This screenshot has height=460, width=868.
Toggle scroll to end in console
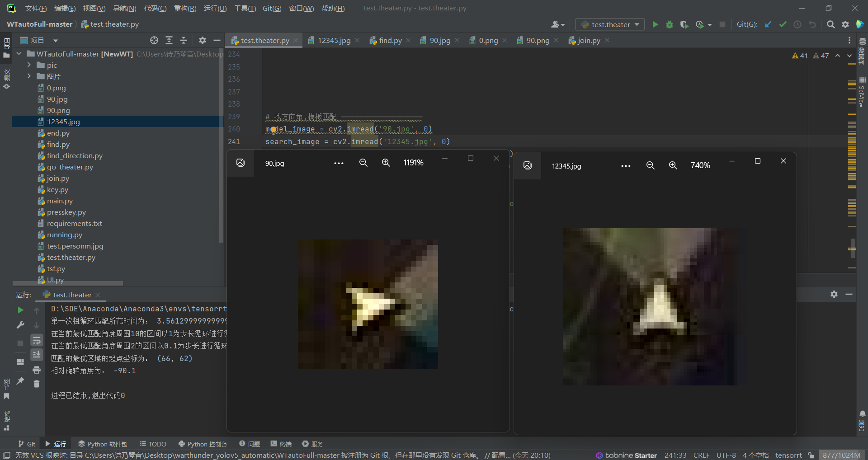37,355
